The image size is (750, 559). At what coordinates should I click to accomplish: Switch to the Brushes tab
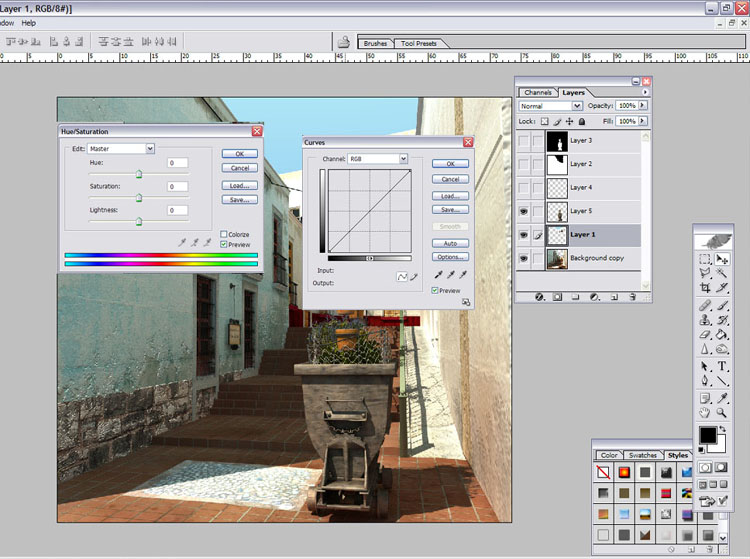[375, 44]
